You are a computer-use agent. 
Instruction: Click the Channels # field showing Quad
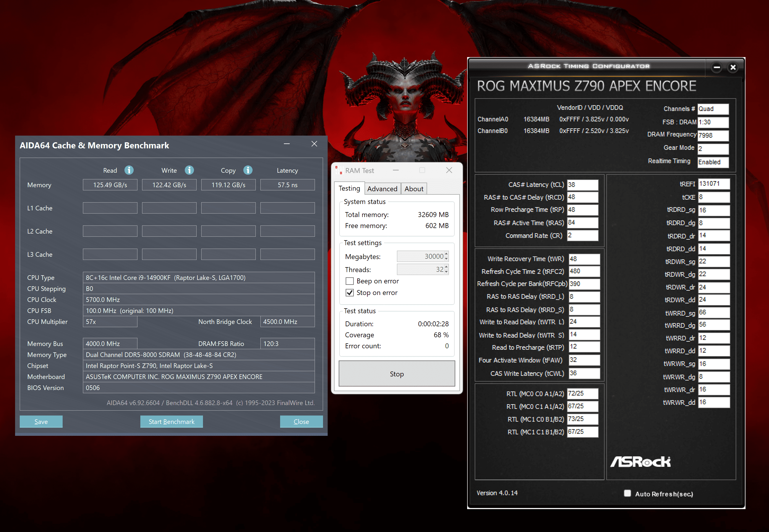coord(713,109)
